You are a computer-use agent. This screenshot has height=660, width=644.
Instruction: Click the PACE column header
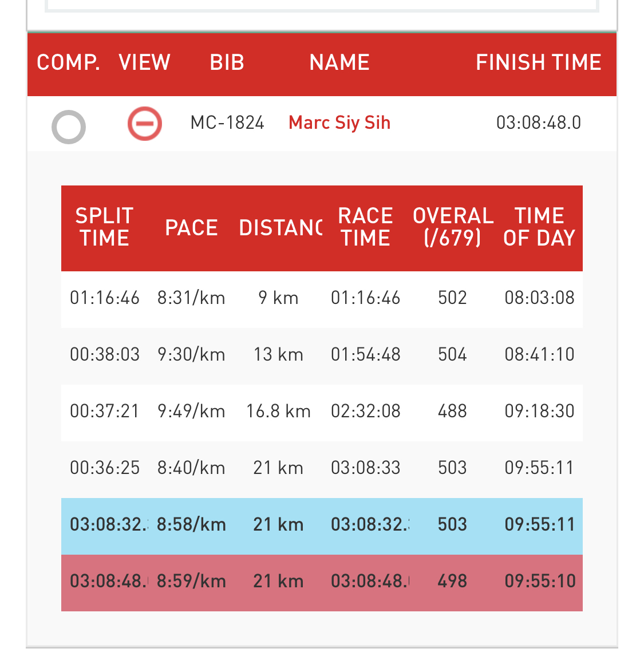click(x=191, y=228)
